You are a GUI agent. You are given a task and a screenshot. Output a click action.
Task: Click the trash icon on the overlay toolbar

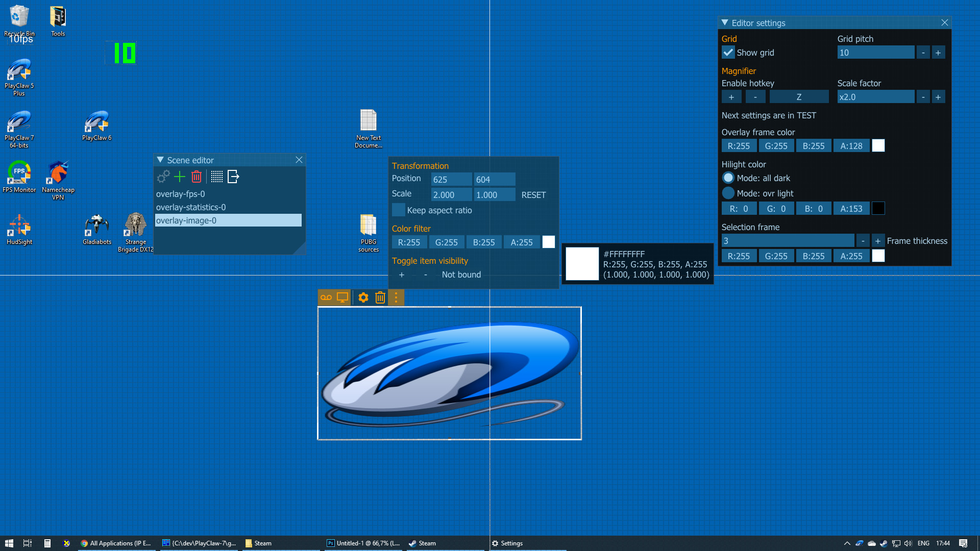(380, 297)
